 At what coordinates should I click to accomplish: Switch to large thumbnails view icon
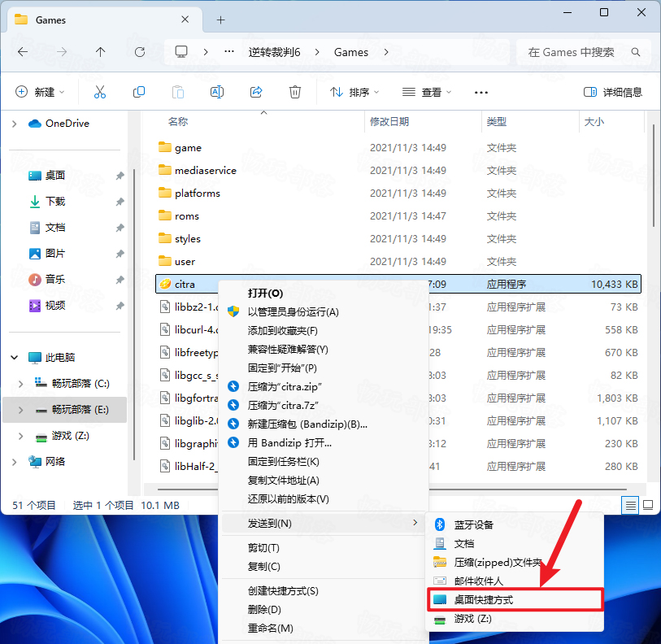point(648,505)
